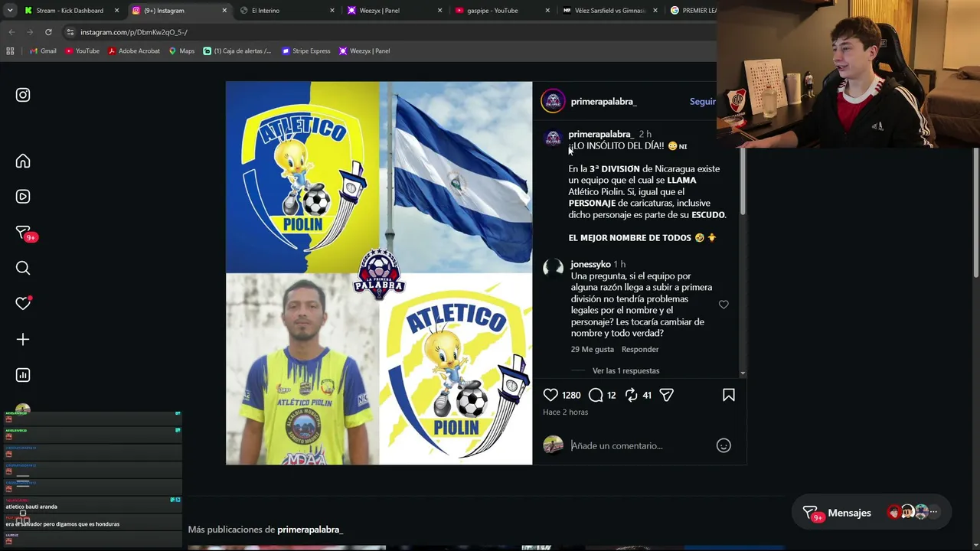Open the tab search dropdown arrow
The width and height of the screenshot is (980, 551).
point(10,11)
